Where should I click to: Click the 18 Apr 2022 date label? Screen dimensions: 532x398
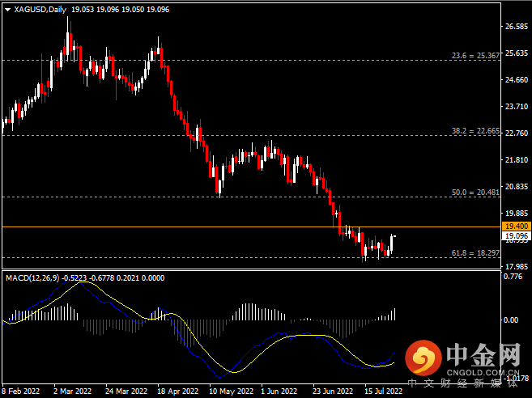(x=178, y=392)
